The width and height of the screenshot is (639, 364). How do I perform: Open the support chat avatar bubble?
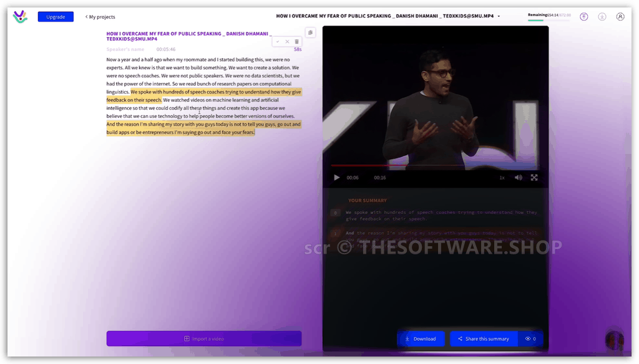point(615,340)
